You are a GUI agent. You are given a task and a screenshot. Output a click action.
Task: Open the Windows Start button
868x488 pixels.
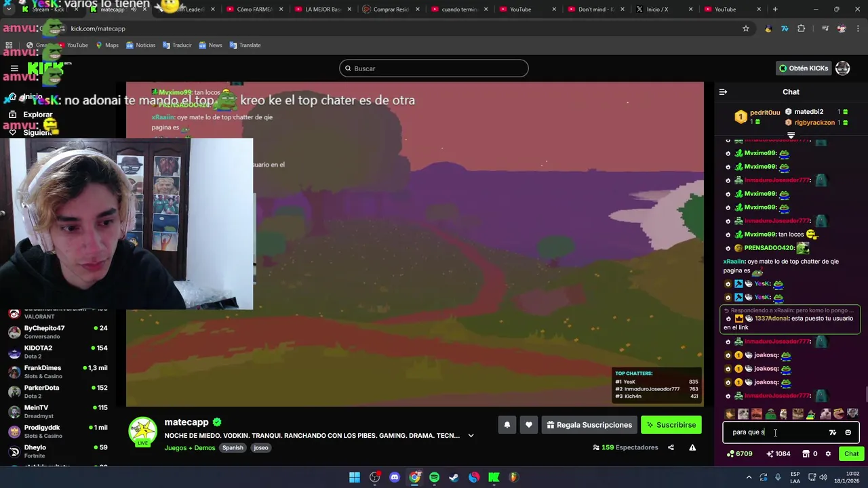(x=355, y=477)
